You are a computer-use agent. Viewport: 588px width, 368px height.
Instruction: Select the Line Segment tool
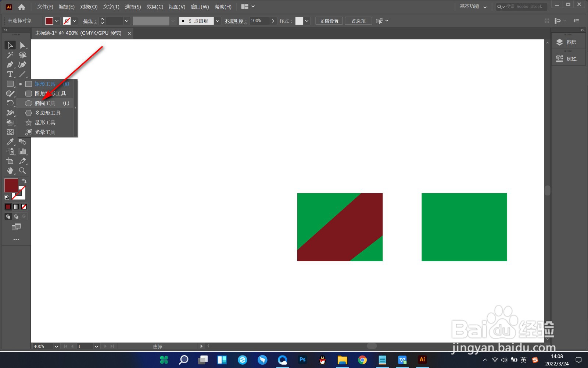(23, 74)
